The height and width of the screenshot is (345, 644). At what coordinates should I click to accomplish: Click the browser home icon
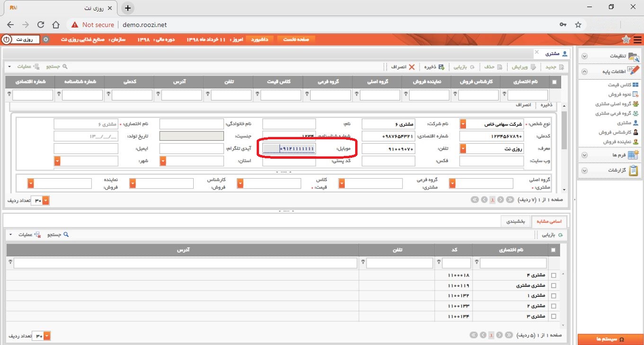click(x=56, y=25)
